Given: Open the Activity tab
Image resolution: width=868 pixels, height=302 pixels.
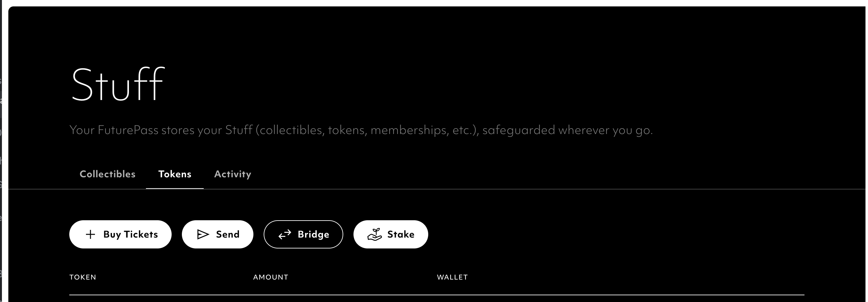Looking at the screenshot, I should click(233, 174).
